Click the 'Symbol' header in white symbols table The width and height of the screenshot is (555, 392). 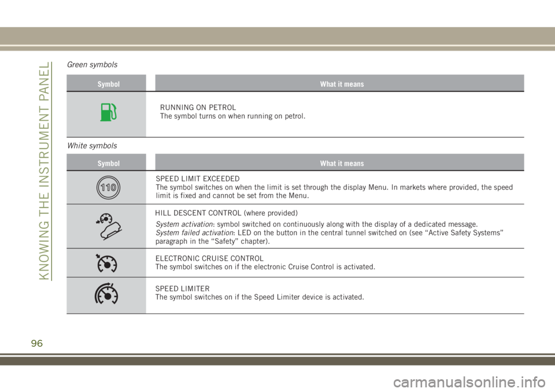(x=109, y=164)
